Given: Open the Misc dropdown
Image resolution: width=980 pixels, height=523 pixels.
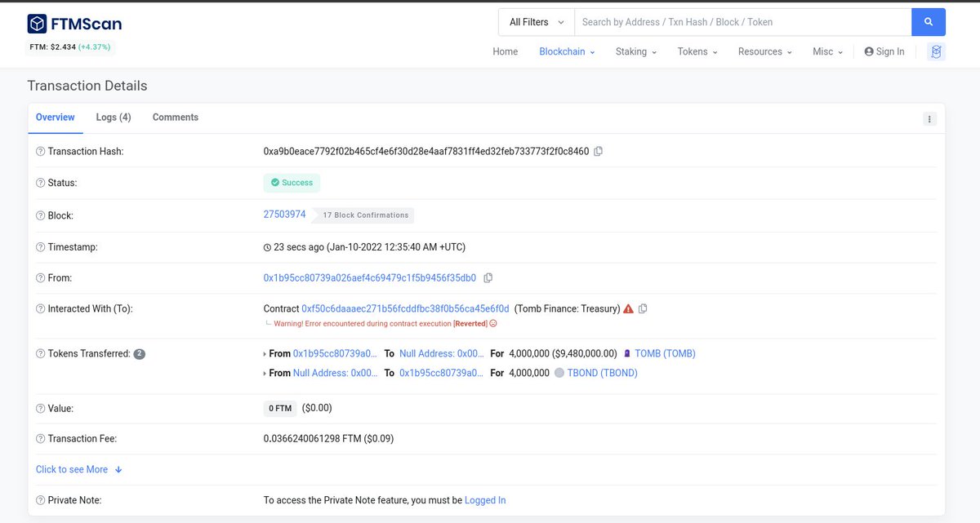Looking at the screenshot, I should tap(825, 51).
